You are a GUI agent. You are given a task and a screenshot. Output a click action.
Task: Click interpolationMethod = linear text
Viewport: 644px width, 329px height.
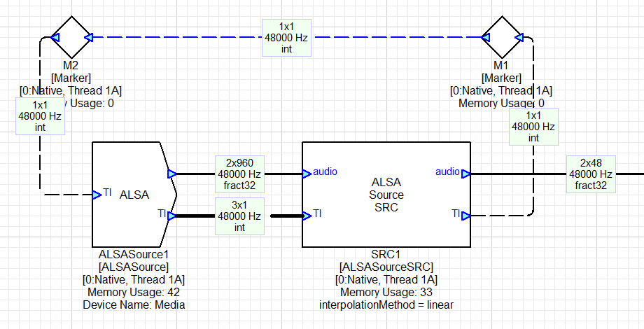(386, 305)
